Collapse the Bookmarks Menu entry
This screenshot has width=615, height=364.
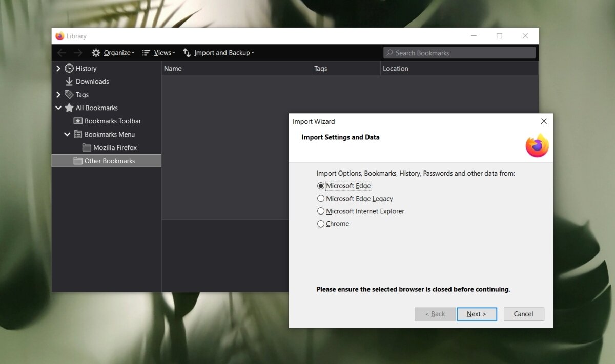67,134
